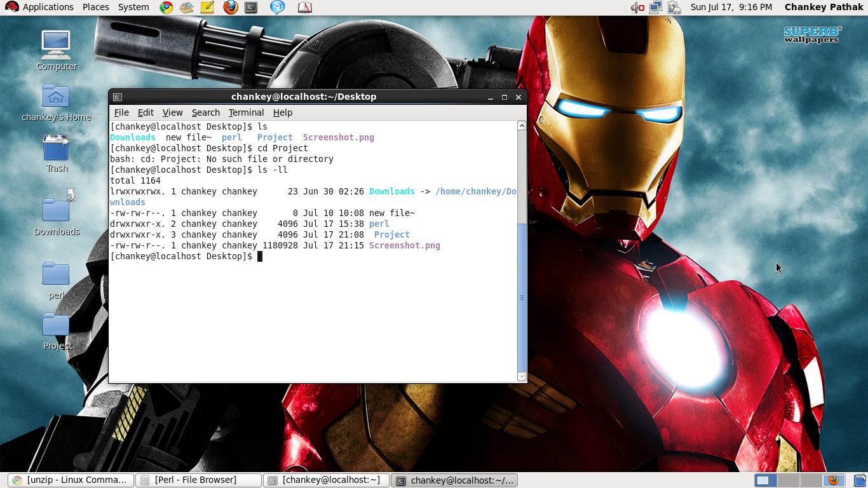
Task: Open the clock showing Sun Jul 17, 9:16 PM
Action: (731, 7)
